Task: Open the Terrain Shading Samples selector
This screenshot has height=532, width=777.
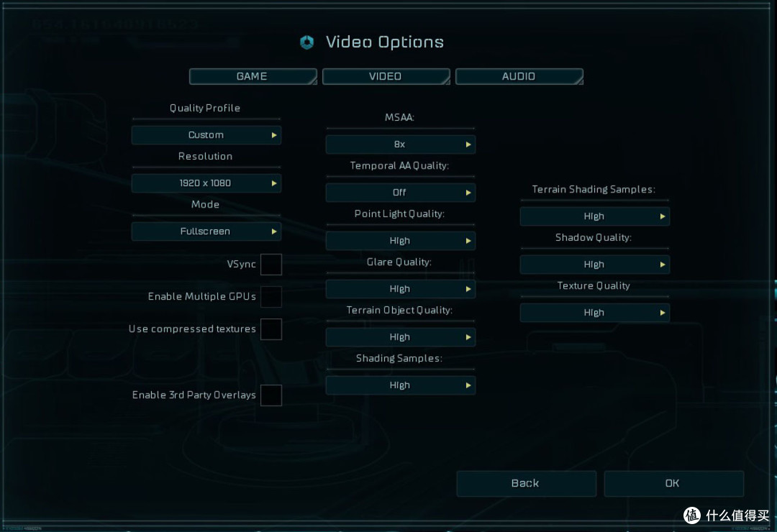Action: 595,216
